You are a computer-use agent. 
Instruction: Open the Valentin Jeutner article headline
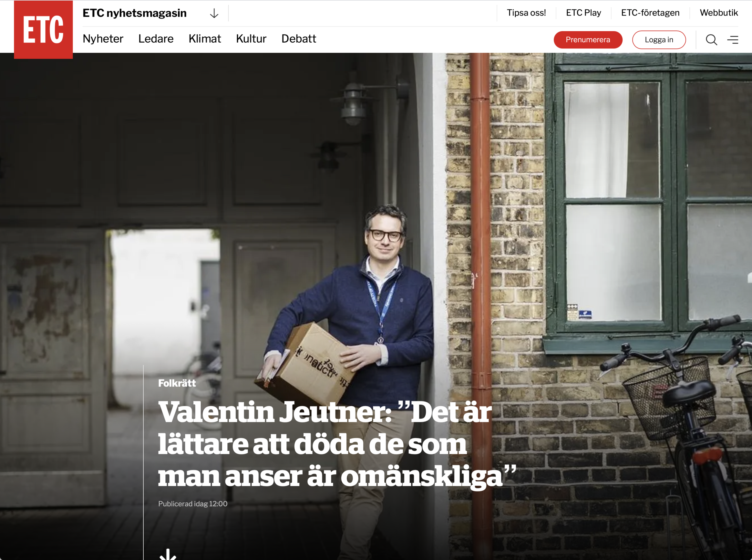pos(337,444)
